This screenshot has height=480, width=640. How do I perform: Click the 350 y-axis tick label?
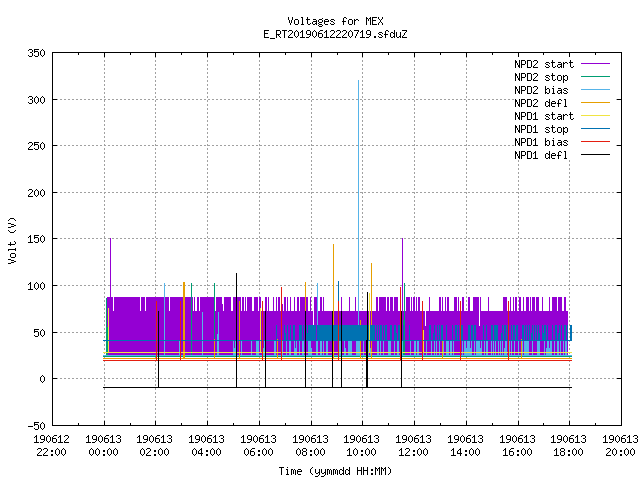click(36, 53)
